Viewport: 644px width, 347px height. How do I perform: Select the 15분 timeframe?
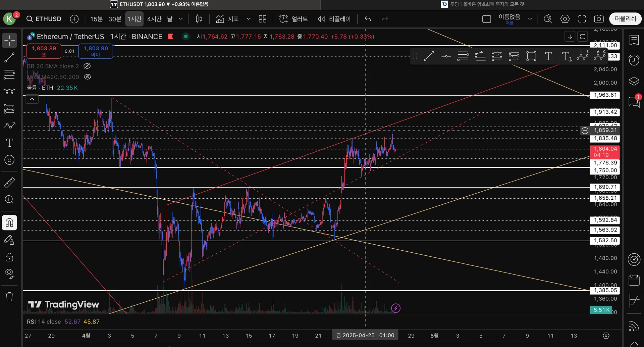96,19
